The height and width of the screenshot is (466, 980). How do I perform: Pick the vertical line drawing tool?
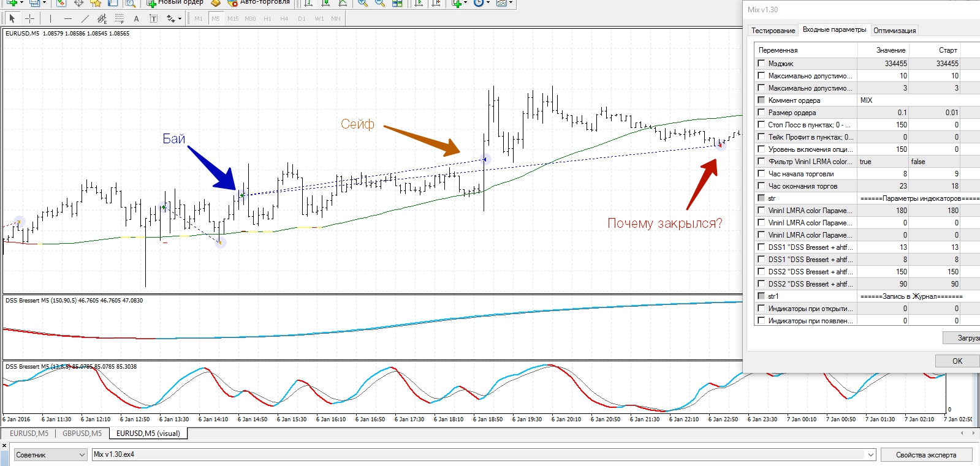(x=50, y=18)
